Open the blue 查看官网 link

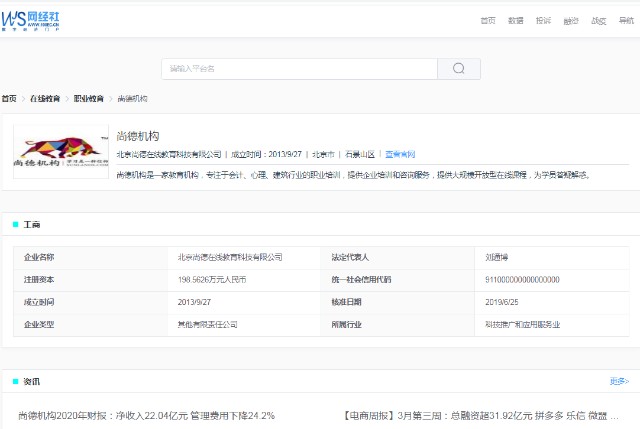tap(400, 154)
